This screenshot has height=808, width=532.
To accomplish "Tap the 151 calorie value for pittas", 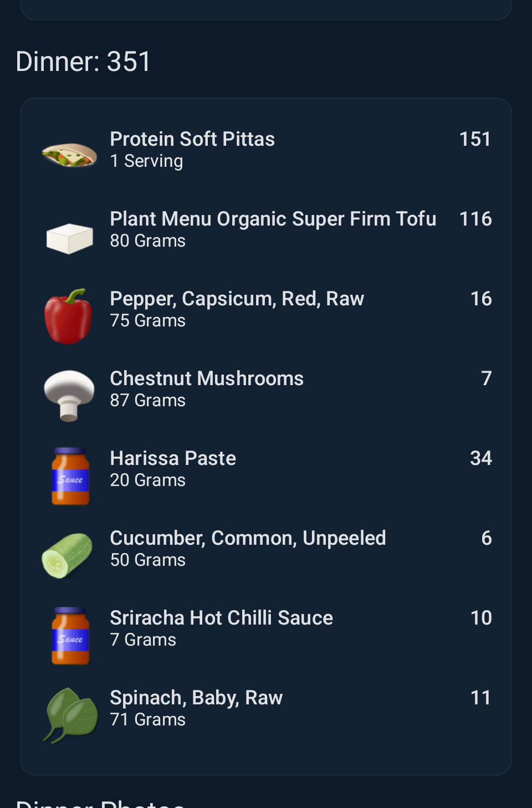I will coord(475,139).
